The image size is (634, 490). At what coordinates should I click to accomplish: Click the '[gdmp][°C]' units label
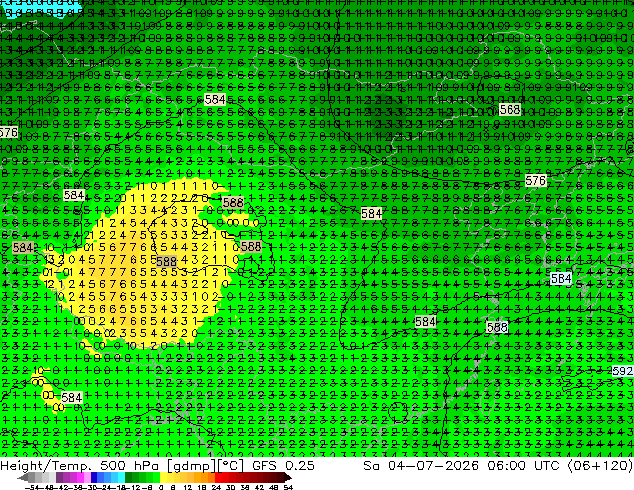click(204, 466)
